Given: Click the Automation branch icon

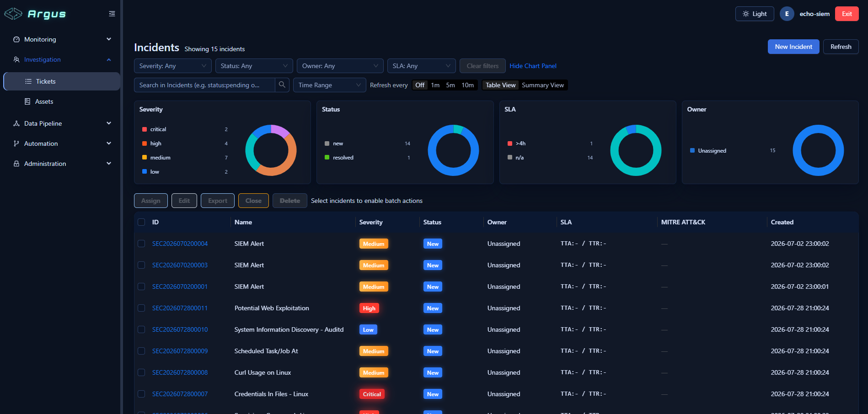Looking at the screenshot, I should [16, 143].
